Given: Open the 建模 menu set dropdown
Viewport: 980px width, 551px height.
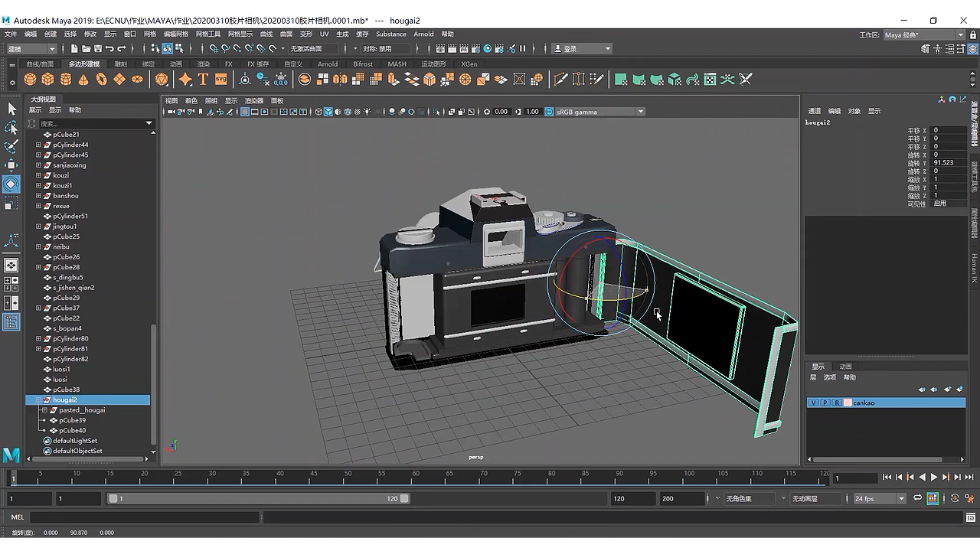Looking at the screenshot, I should point(34,48).
